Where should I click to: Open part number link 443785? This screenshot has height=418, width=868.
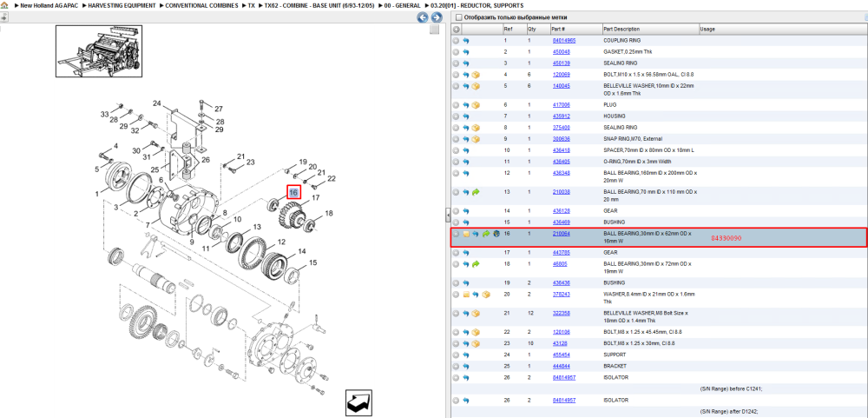click(x=561, y=252)
